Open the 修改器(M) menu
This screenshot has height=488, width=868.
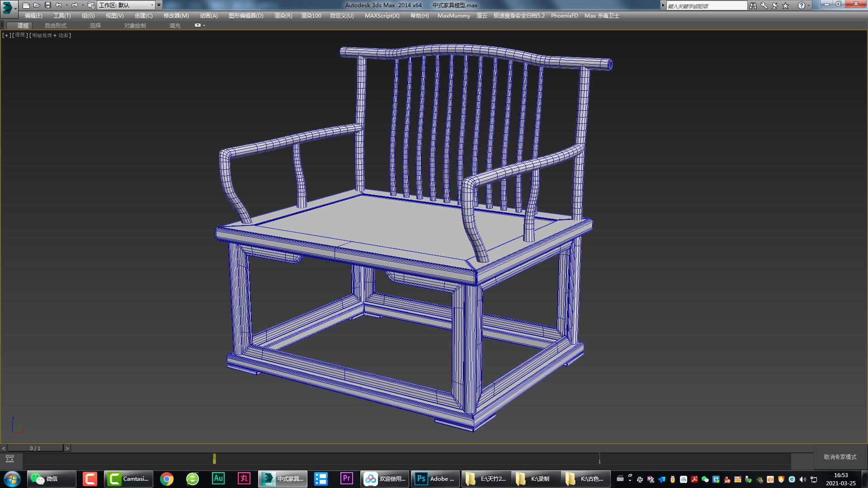click(176, 15)
